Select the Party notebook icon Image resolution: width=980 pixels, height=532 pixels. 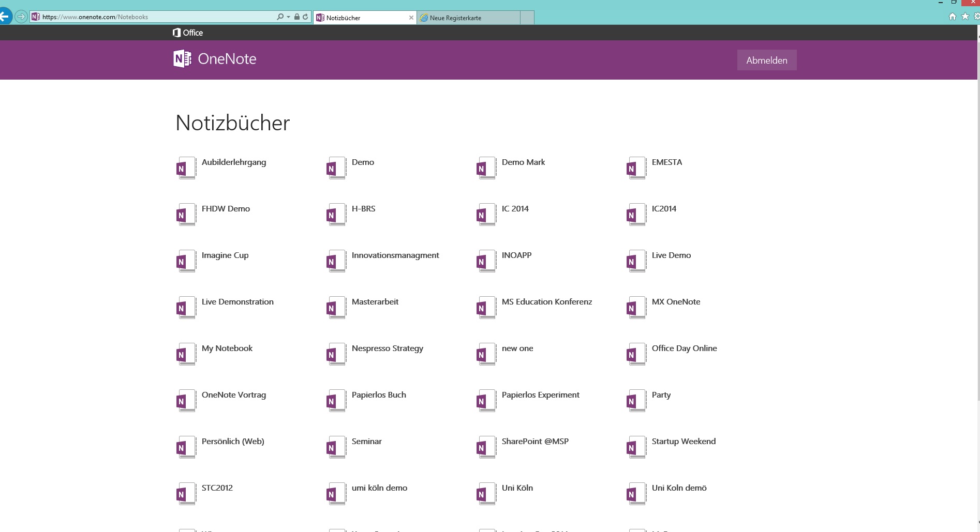635,400
